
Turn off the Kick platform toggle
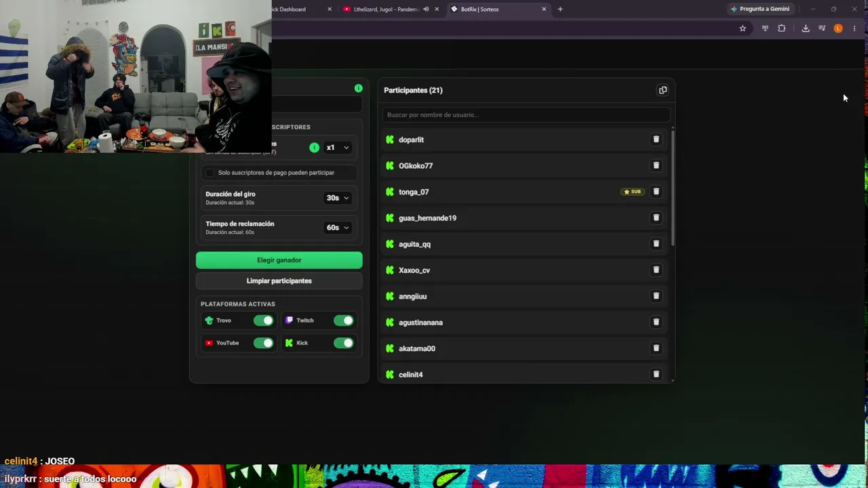pos(344,343)
